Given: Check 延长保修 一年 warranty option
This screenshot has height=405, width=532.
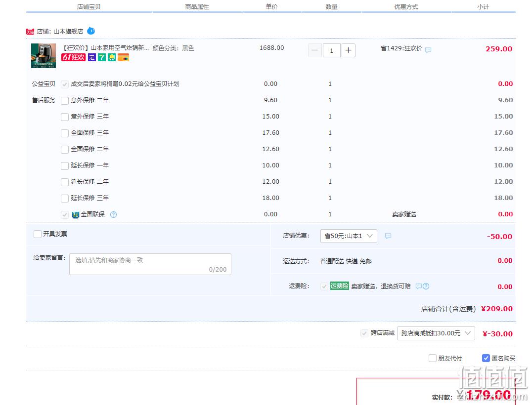Looking at the screenshot, I should pyautogui.click(x=64, y=165).
